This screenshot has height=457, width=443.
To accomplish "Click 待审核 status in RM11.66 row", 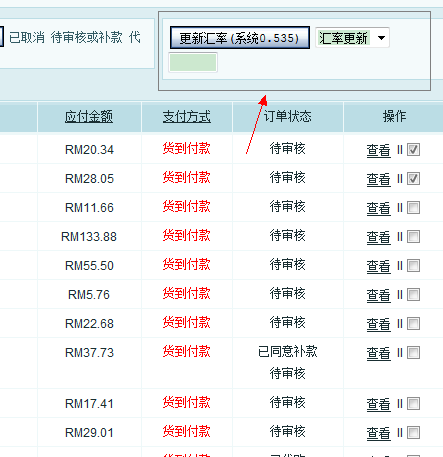I will (x=288, y=207).
